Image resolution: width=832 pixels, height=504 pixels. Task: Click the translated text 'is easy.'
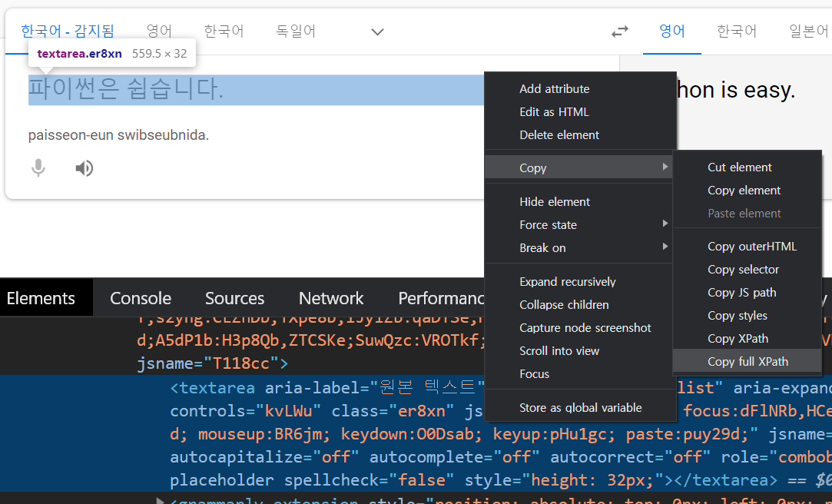click(757, 90)
